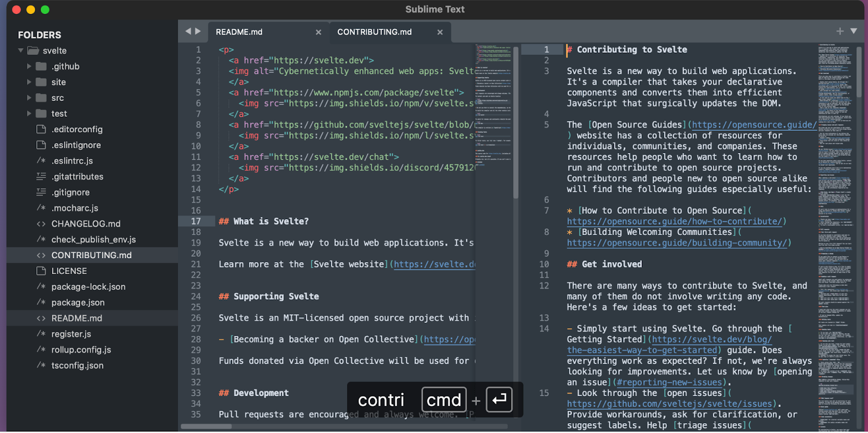Click the '## Development' heading
The image size is (868, 433).
coord(253,393)
